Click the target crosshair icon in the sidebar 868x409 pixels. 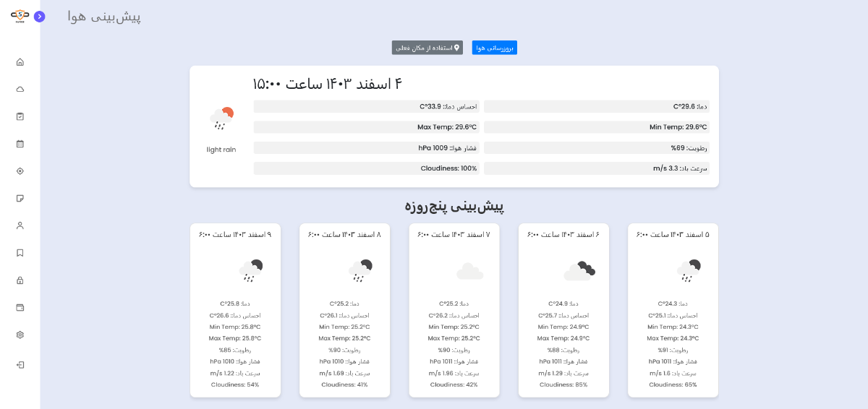pyautogui.click(x=20, y=171)
